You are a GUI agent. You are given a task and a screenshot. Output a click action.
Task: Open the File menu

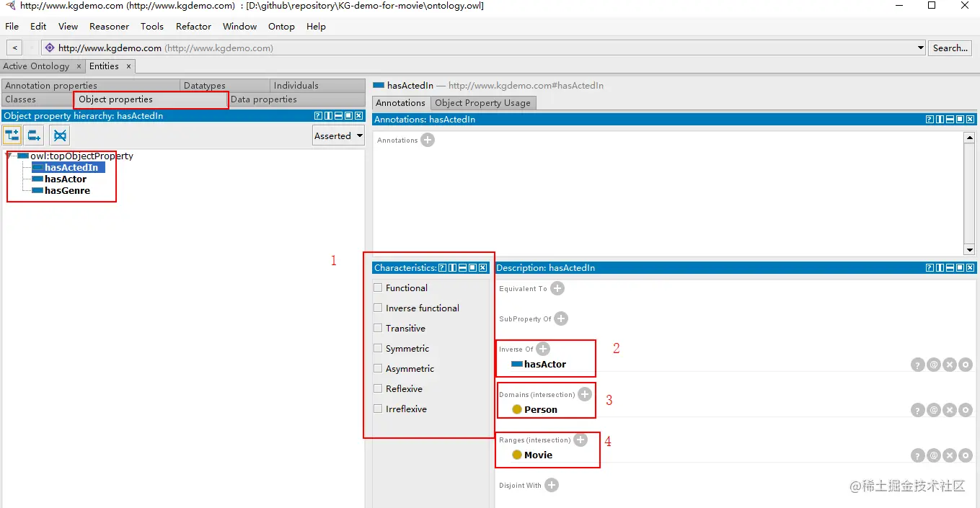12,27
